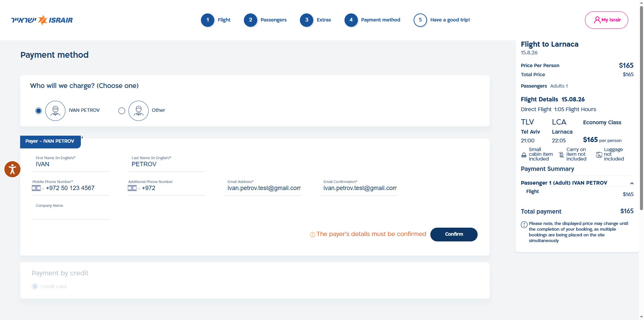644x320 pixels.
Task: Click the Confirm button
Action: point(454,234)
